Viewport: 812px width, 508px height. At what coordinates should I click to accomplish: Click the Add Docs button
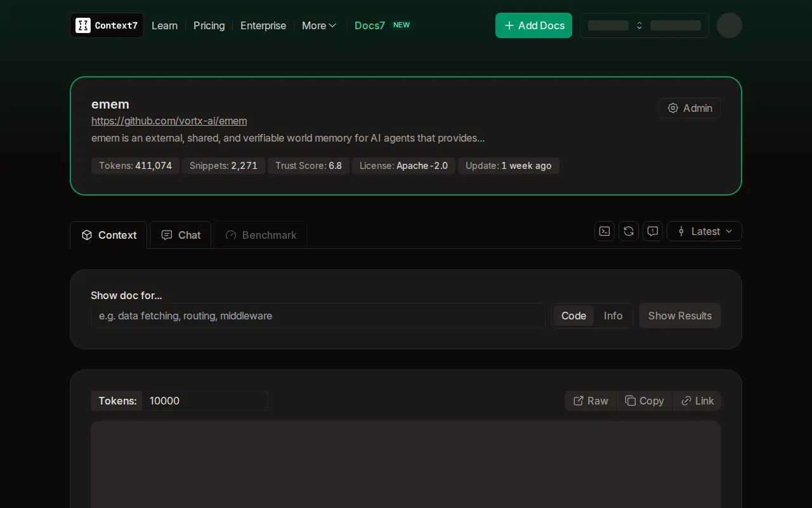pos(534,25)
